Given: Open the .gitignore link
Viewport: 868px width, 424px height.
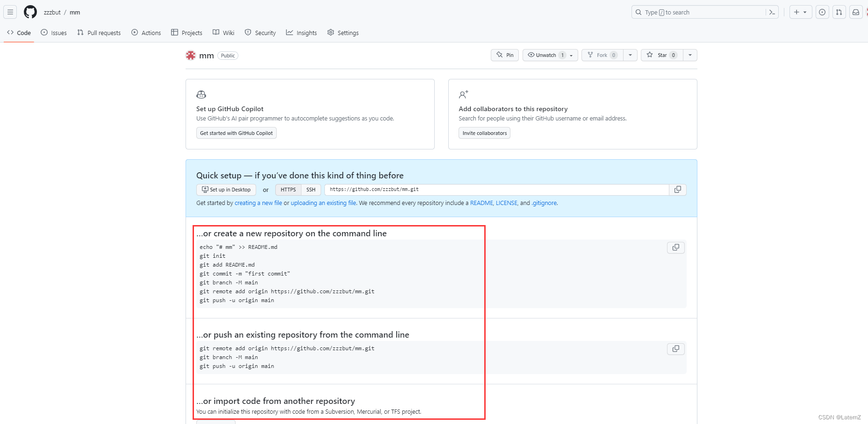Looking at the screenshot, I should coord(544,203).
